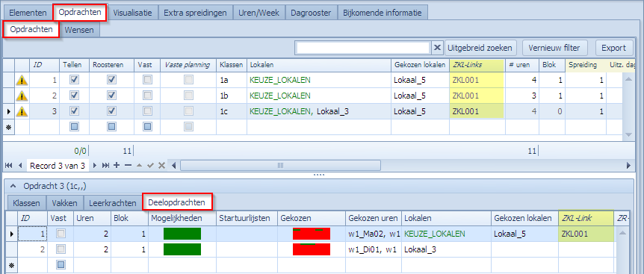644x274 pixels.
Task: Go to first record in navigator
Action: pyautogui.click(x=9, y=165)
